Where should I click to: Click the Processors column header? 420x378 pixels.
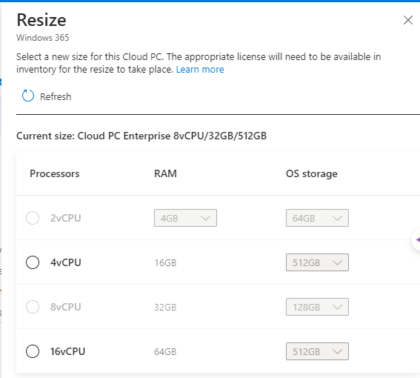coord(55,174)
